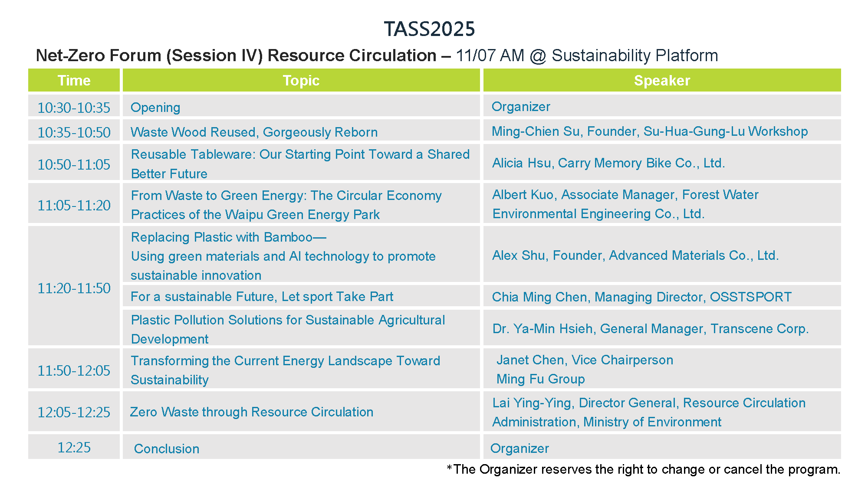This screenshot has width=868, height=488.
Task: Click the Opening topic cell
Action: (155, 108)
